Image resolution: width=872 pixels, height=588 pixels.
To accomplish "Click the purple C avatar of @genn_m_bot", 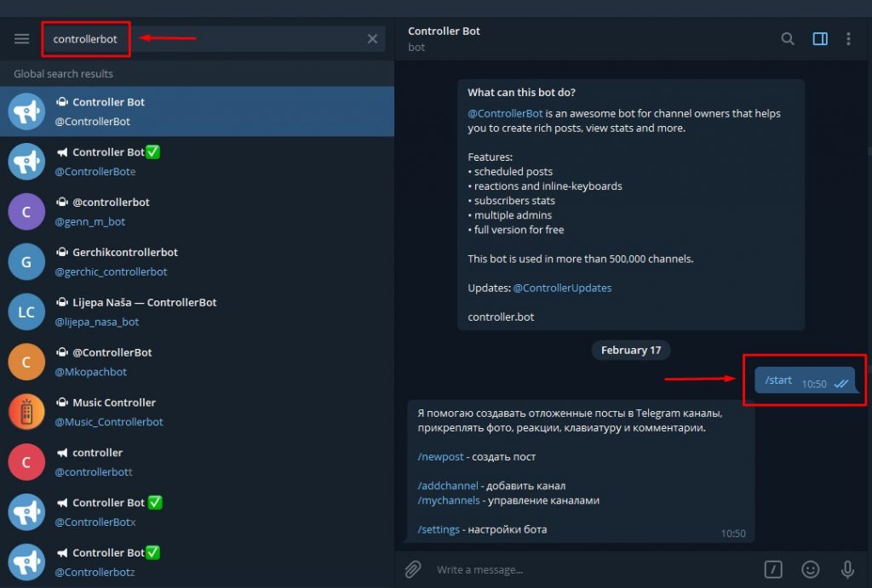I will coord(26,212).
